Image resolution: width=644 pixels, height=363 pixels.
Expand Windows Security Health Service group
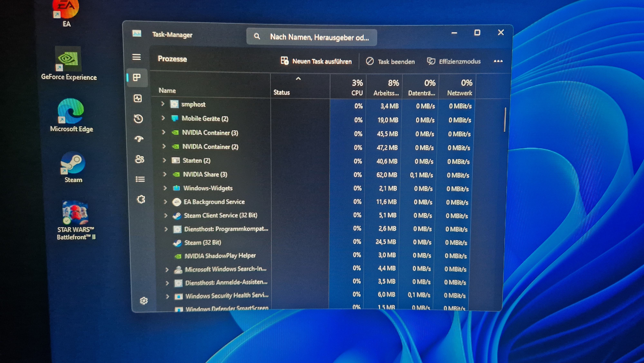coord(168,296)
